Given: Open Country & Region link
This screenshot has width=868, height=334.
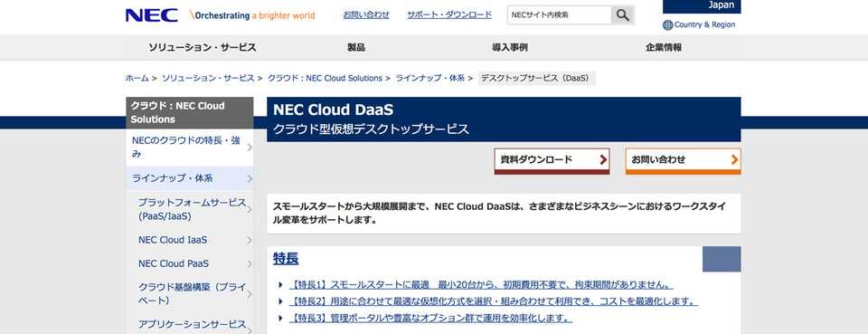Looking at the screenshot, I should pyautogui.click(x=704, y=25).
